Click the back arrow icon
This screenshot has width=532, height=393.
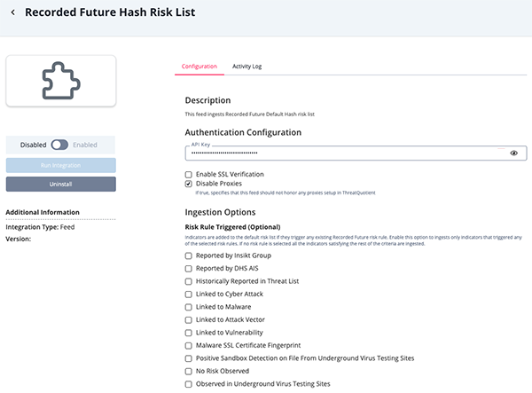[12, 13]
